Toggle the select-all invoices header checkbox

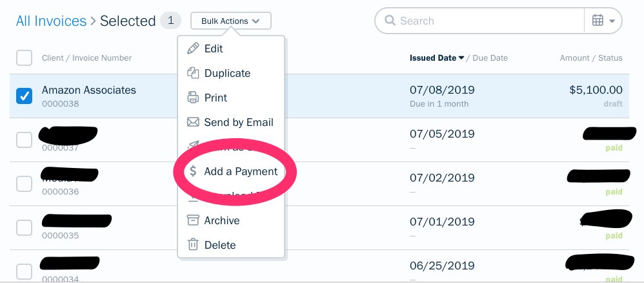click(25, 58)
